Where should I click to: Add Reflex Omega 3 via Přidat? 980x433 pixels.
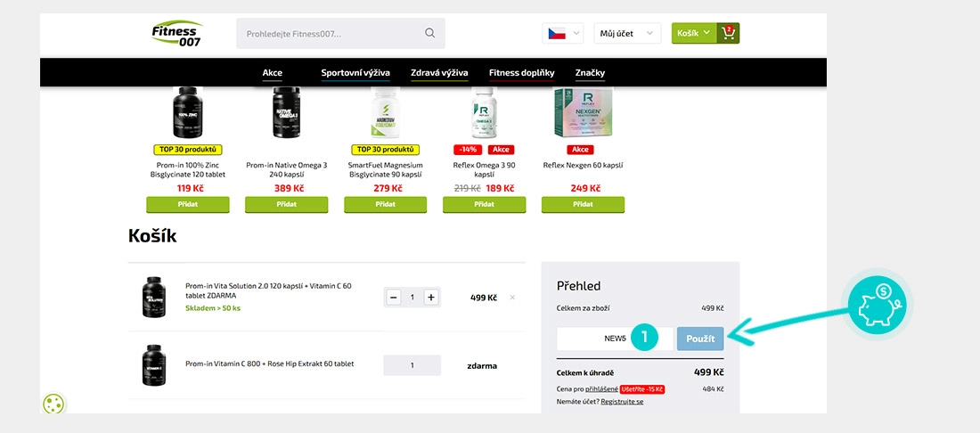pos(485,204)
